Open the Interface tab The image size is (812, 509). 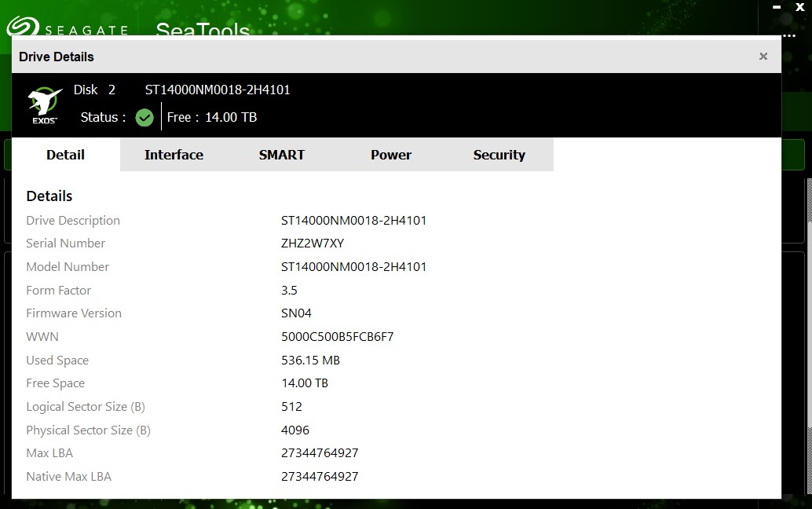174,155
